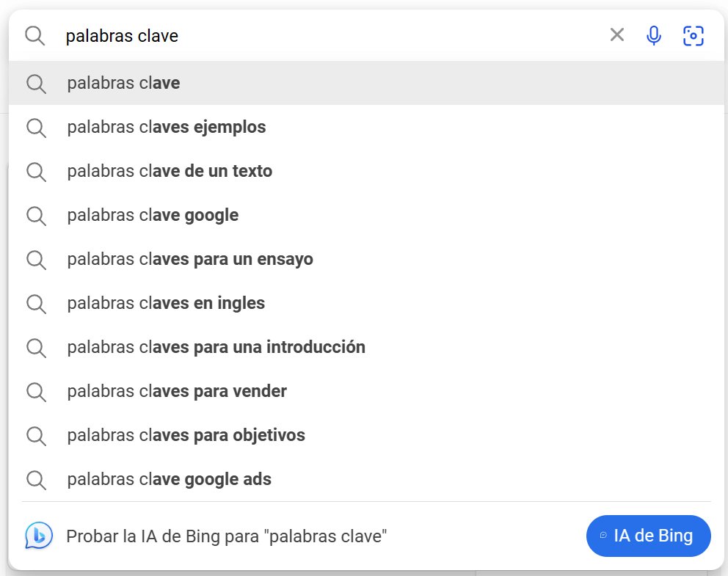728x576 pixels.
Task: Open visual search with the camera icon
Action: pos(693,34)
